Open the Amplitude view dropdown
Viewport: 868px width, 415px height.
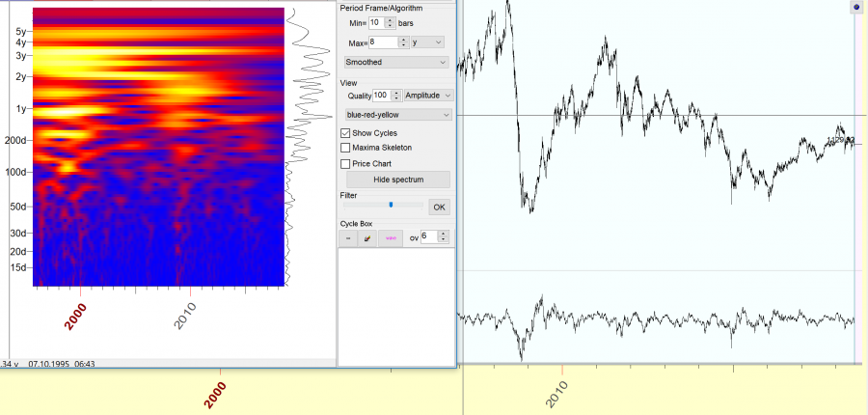428,96
